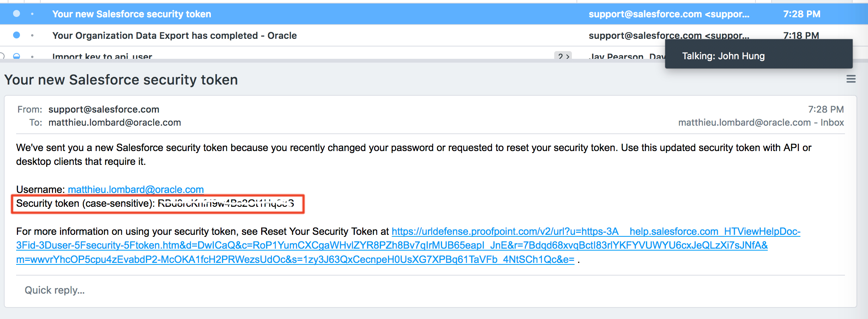Image resolution: width=868 pixels, height=319 pixels.
Task: Click flag dot on Import key row
Action: click(32, 56)
